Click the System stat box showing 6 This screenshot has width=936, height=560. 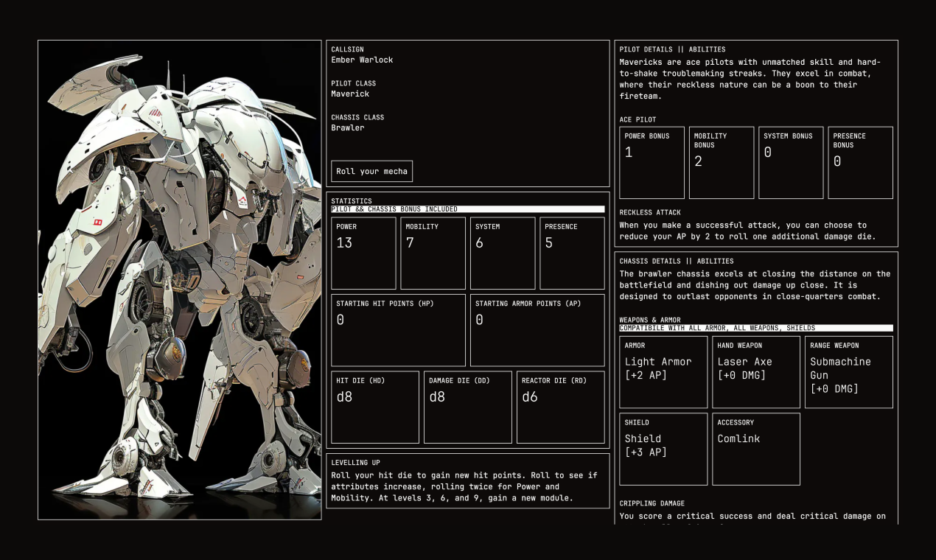point(503,253)
